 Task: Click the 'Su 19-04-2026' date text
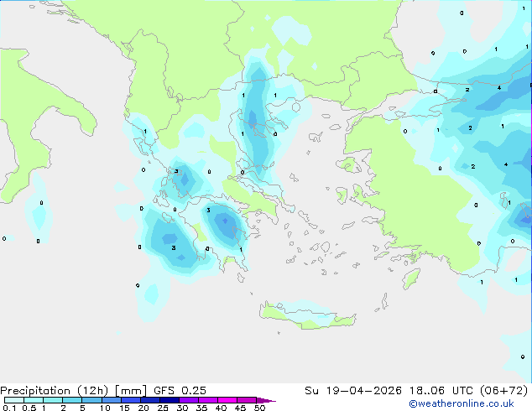point(353,391)
